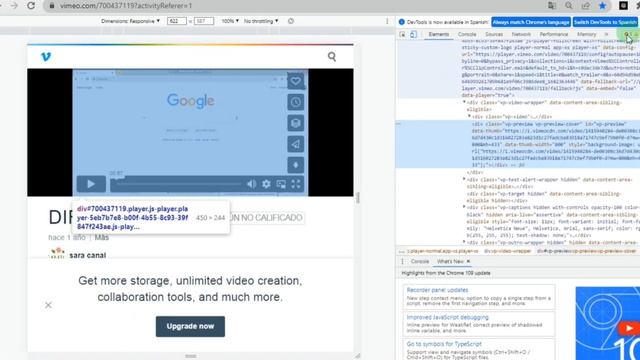Open Improved JavaScript debugging link

[447, 317]
